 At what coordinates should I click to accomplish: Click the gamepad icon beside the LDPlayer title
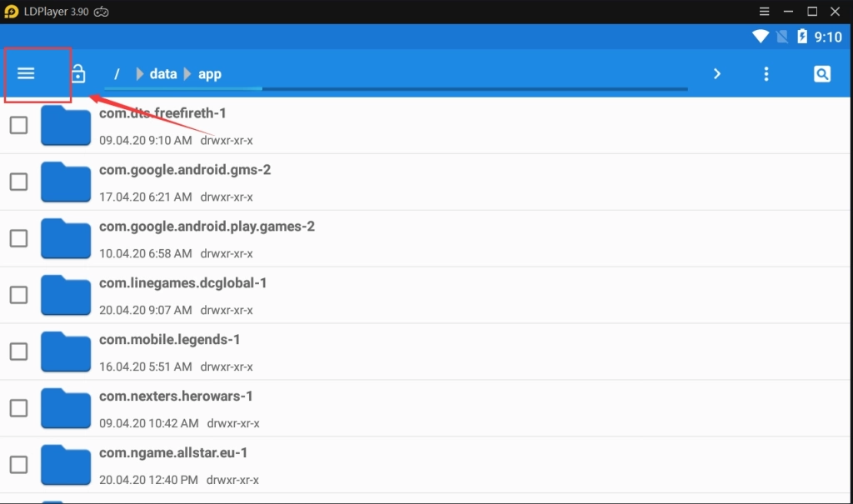[100, 12]
